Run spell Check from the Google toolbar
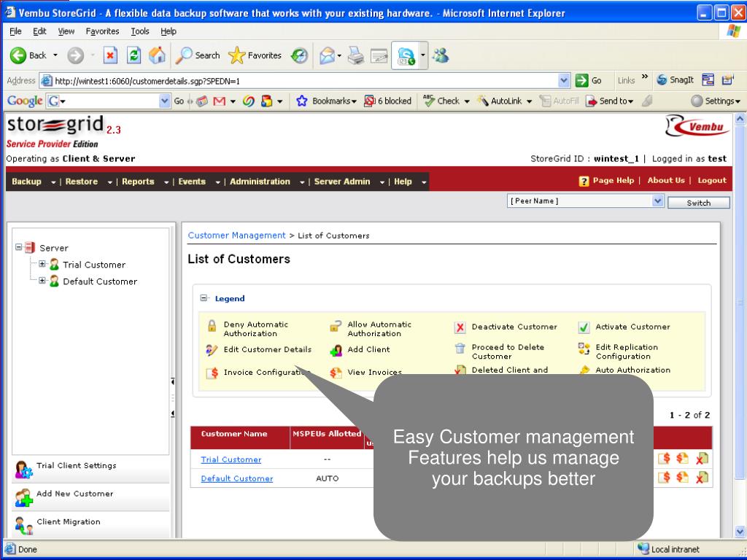The width and height of the screenshot is (747, 560). [441, 101]
